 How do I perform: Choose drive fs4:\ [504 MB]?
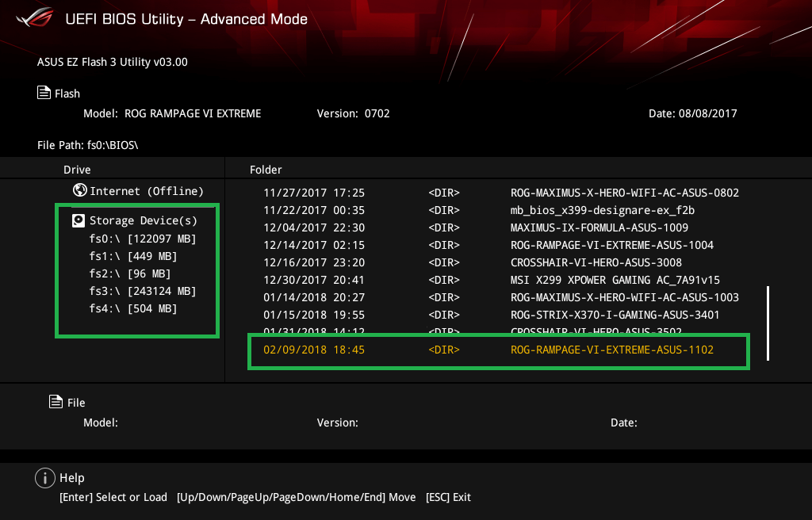click(x=133, y=308)
